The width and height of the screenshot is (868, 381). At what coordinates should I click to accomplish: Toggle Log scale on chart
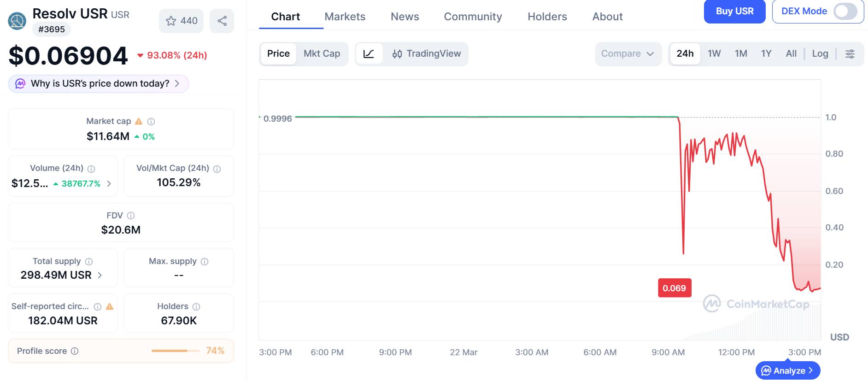(820, 54)
